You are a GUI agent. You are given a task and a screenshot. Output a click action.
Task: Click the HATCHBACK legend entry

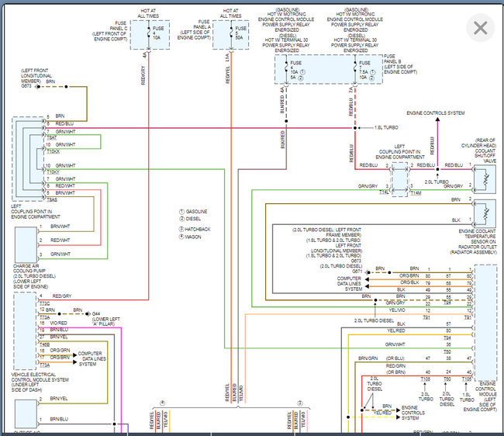pyautogui.click(x=195, y=230)
